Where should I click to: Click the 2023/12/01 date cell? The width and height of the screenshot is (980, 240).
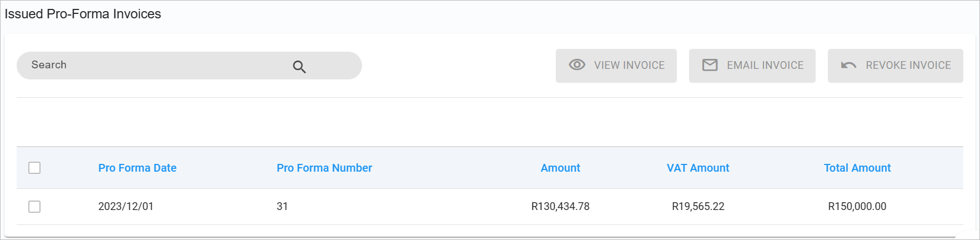[x=125, y=207]
